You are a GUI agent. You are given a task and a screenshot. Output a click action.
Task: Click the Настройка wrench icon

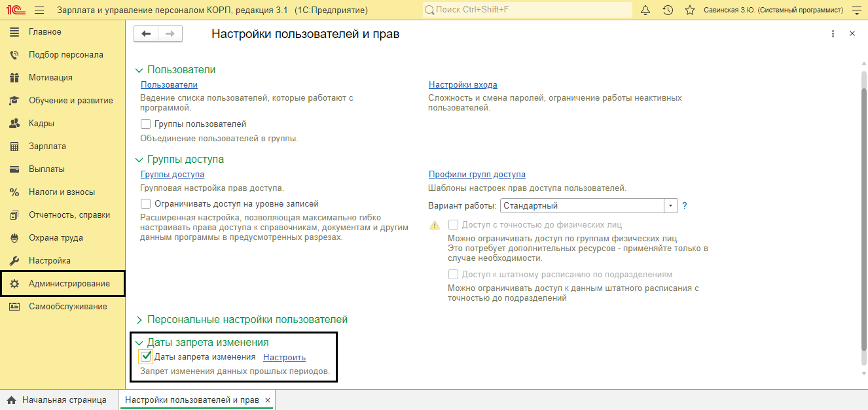click(x=14, y=261)
